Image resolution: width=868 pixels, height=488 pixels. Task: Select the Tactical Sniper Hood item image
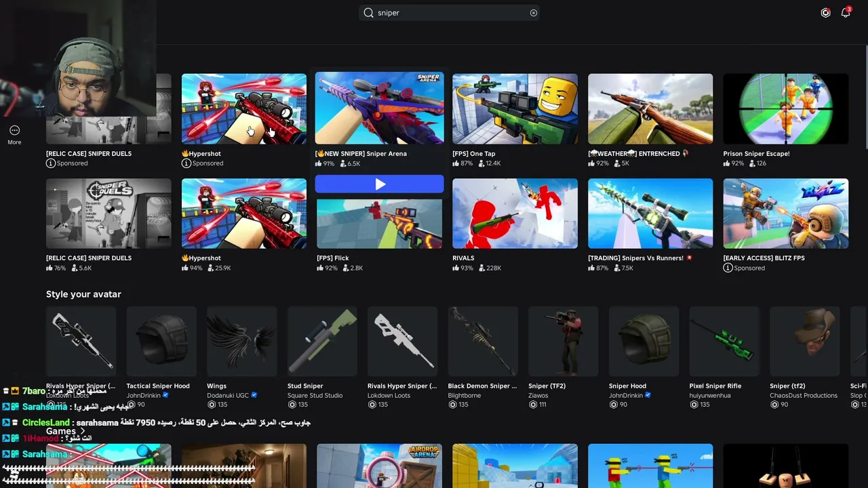(x=161, y=342)
